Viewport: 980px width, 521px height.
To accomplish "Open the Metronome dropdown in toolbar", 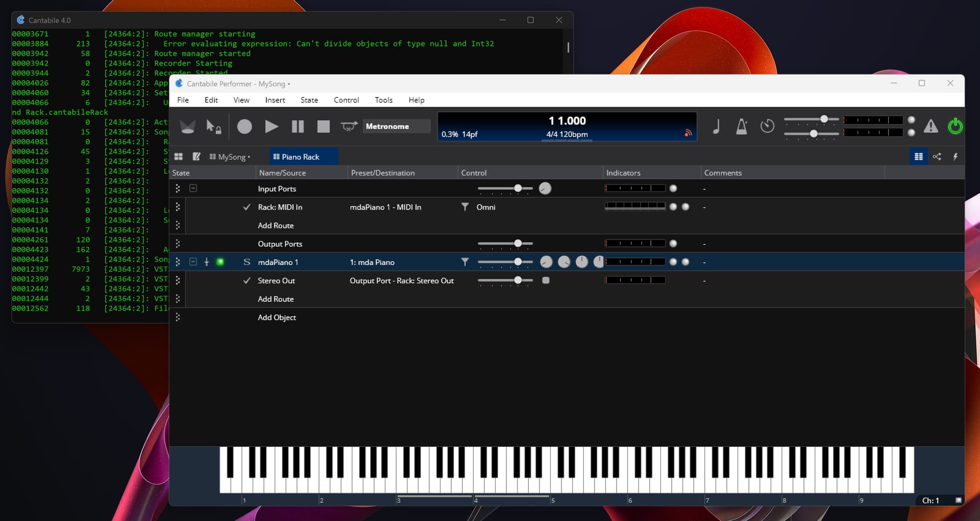I will point(396,126).
